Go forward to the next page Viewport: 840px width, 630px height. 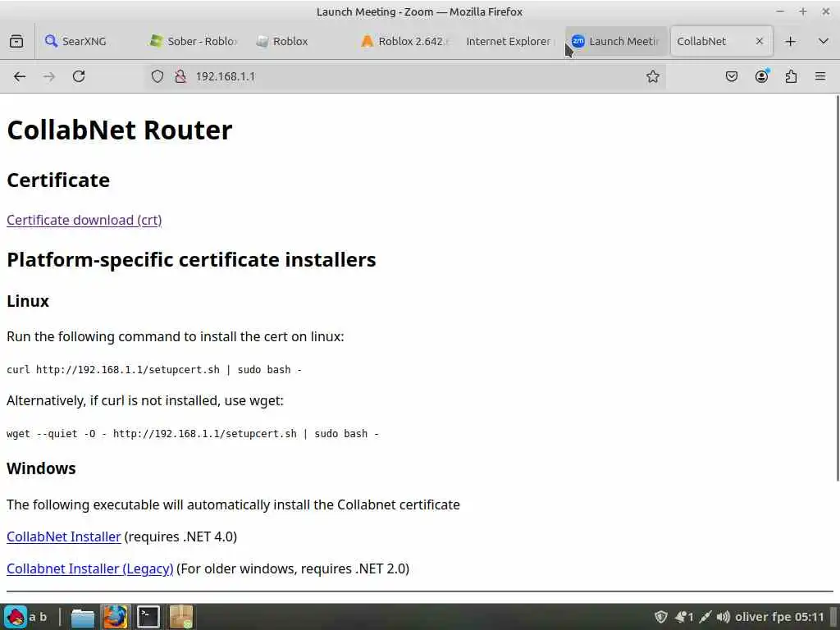[x=49, y=76]
